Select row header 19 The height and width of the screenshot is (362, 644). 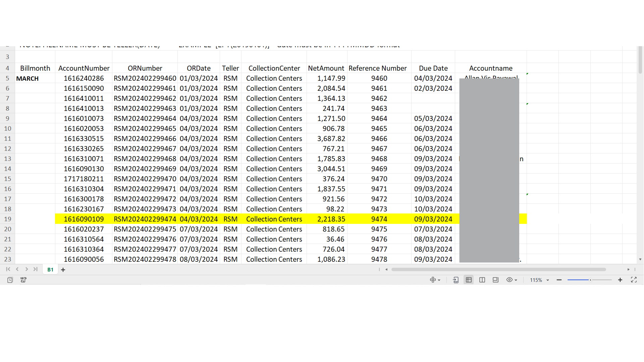coord(7,219)
